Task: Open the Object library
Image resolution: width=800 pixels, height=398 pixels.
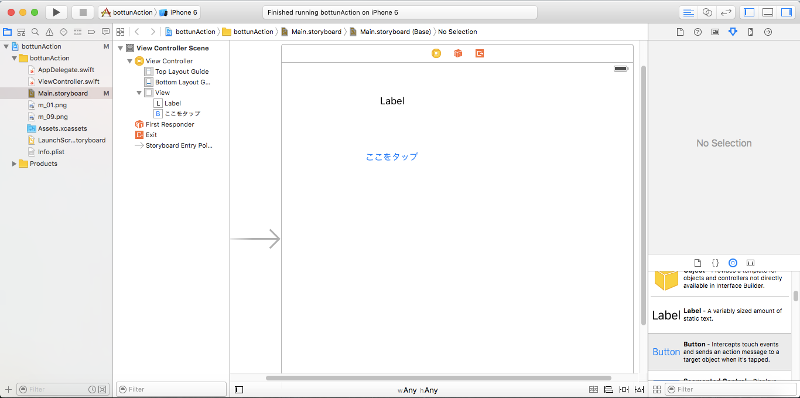Action: pos(733,263)
